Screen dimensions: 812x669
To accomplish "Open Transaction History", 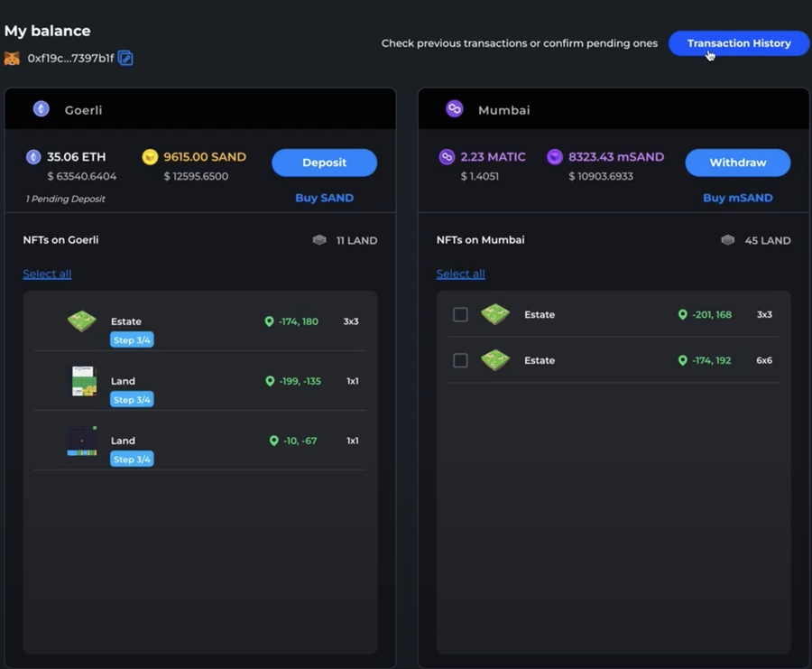I will pyautogui.click(x=738, y=43).
